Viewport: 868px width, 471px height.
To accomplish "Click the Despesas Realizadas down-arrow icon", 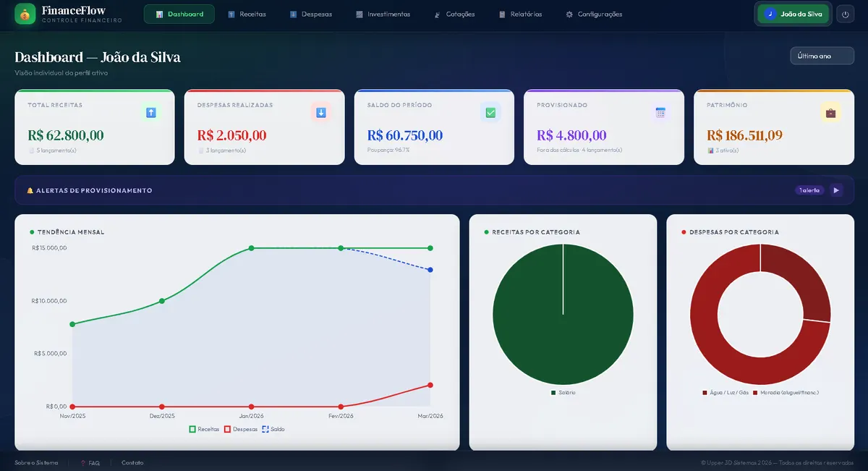I will 321,112.
